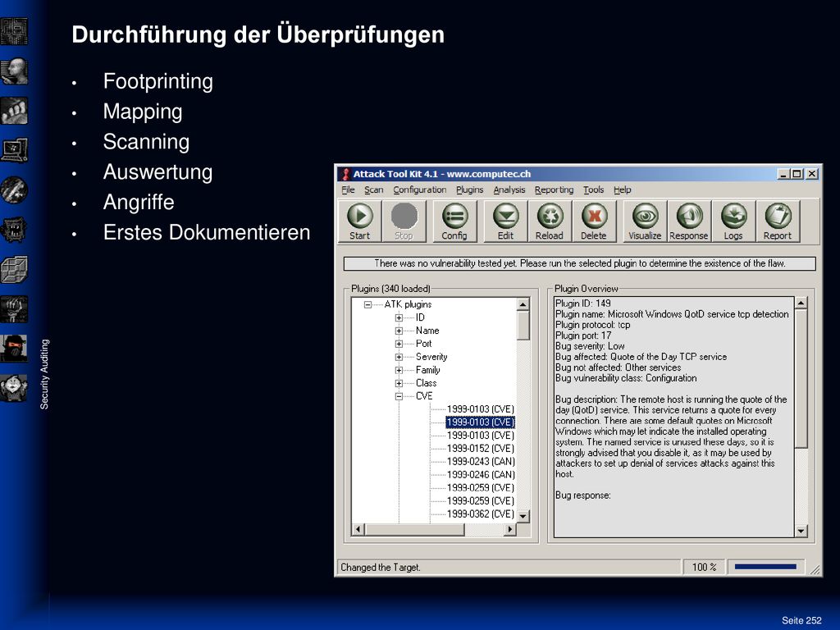840x630 pixels.
Task: Click the cartoon dwarf sidebar icon
Action: click(14, 388)
